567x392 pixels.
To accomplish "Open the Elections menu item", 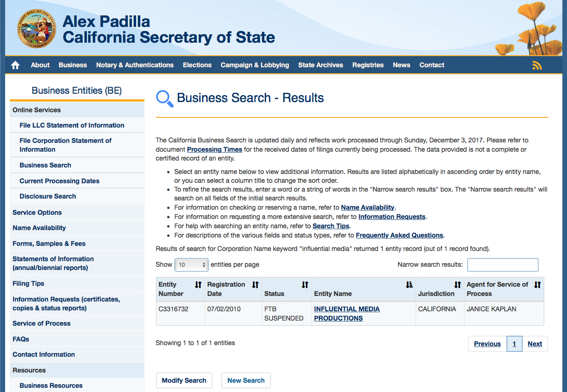I will pyautogui.click(x=197, y=65).
